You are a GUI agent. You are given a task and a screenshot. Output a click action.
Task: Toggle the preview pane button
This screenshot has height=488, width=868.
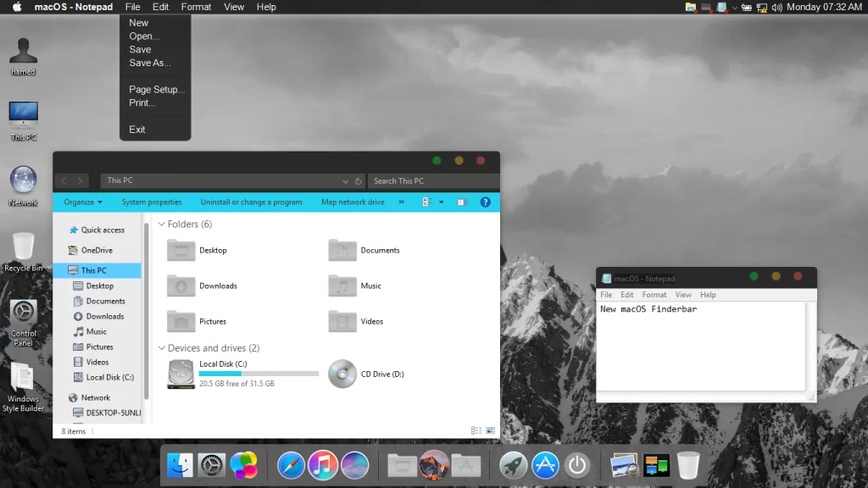(x=462, y=202)
